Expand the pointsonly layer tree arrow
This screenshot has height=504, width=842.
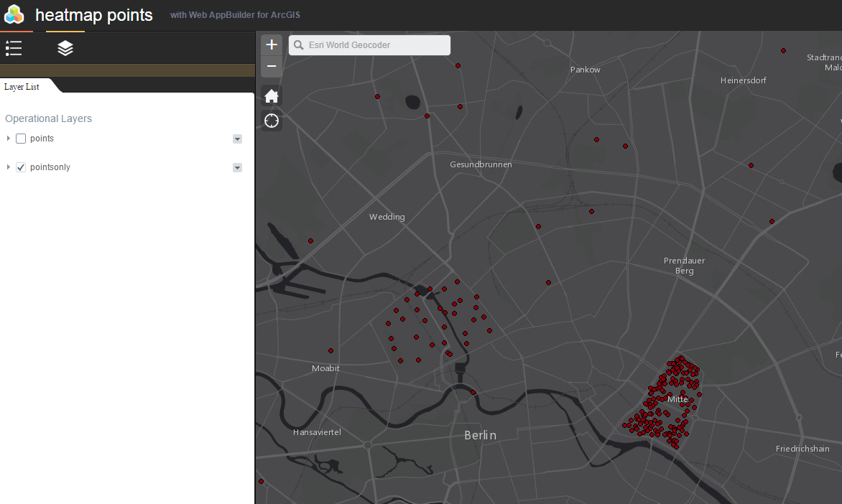tap(8, 167)
